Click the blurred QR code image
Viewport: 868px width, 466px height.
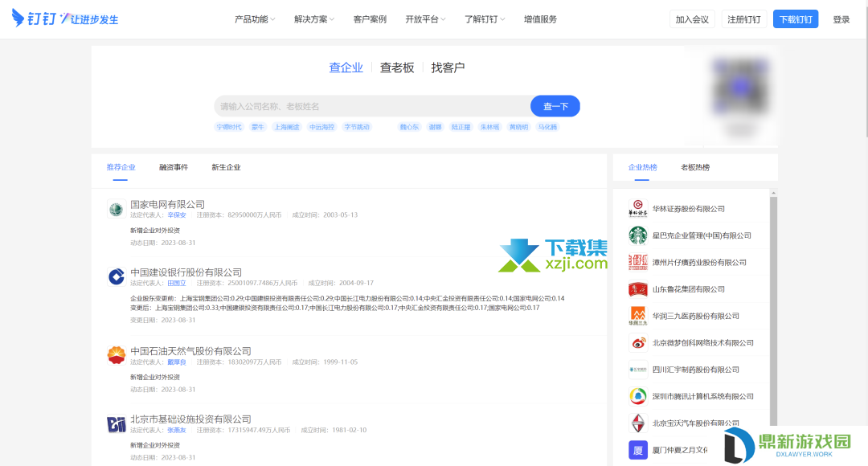click(x=740, y=86)
